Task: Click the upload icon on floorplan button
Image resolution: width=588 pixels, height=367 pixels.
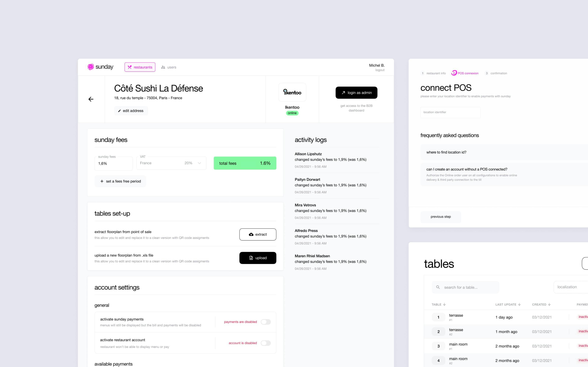Action: tap(251, 257)
